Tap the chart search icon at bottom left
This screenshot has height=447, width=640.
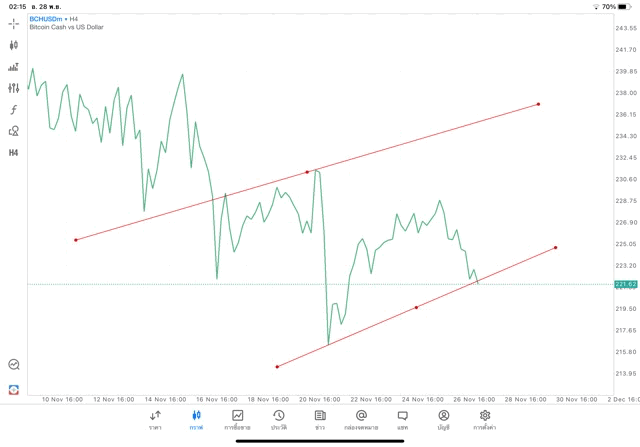[14, 365]
